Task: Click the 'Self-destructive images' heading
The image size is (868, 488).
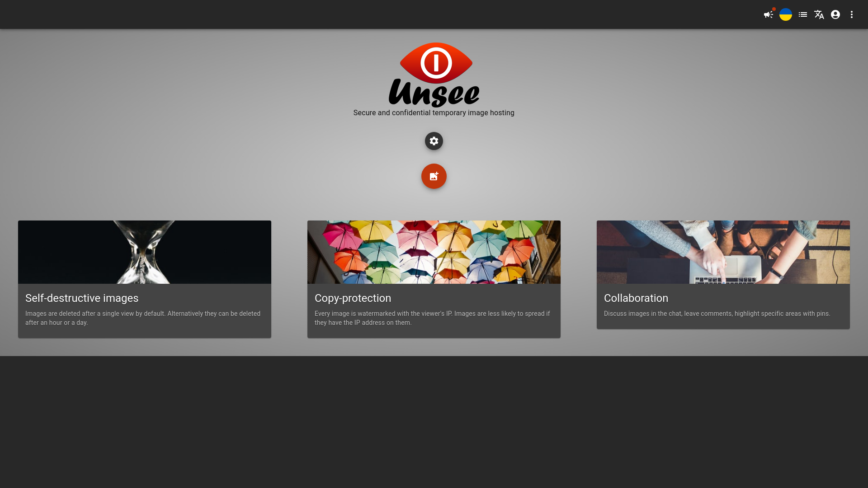Action: (82, 298)
